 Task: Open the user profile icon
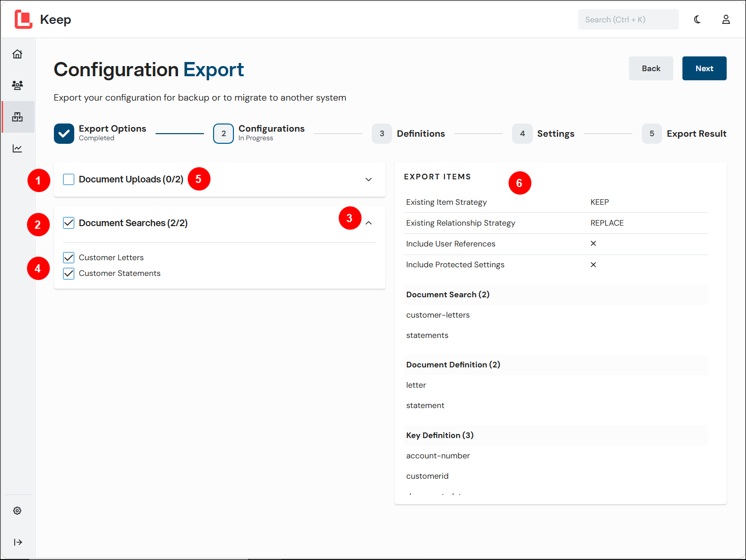tap(726, 19)
